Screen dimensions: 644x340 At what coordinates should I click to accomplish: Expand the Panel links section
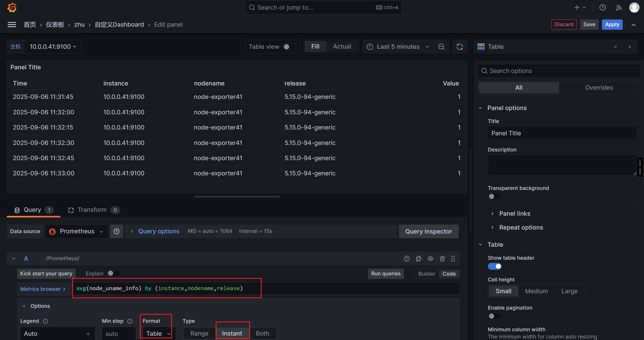515,213
